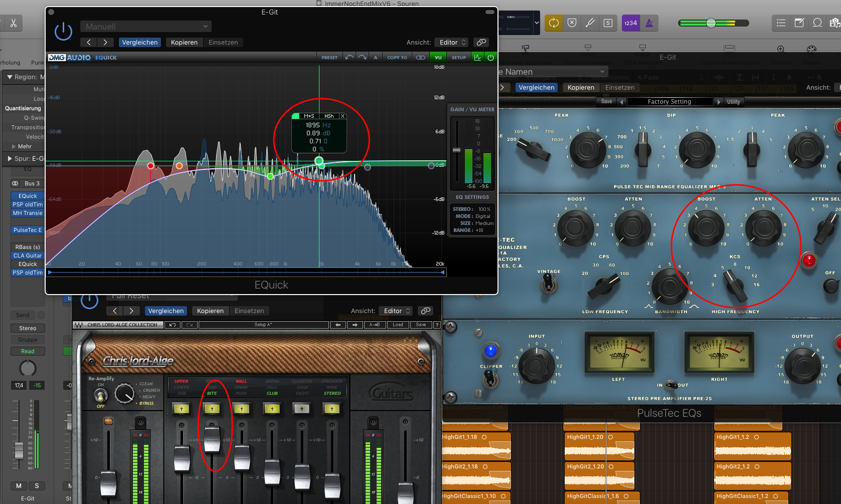Screen dimensions: 841x504
Task: Click Save in the PulseTec preset bar
Action: (x=607, y=101)
